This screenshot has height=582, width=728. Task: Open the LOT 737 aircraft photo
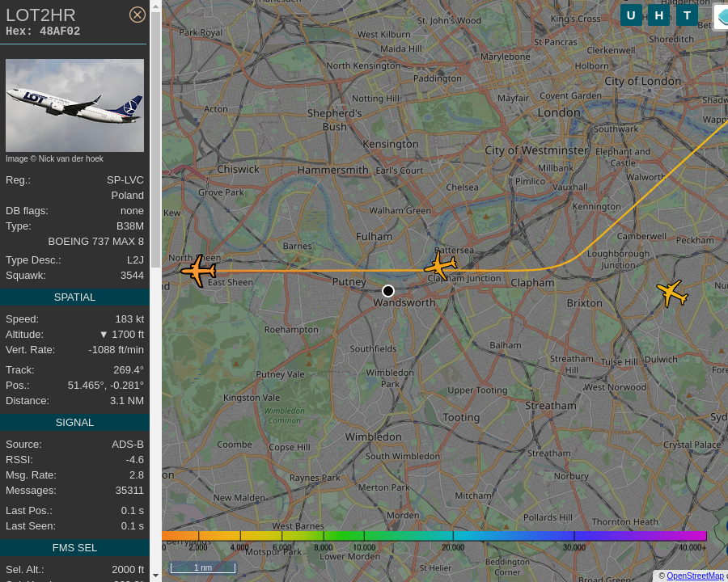[74, 105]
